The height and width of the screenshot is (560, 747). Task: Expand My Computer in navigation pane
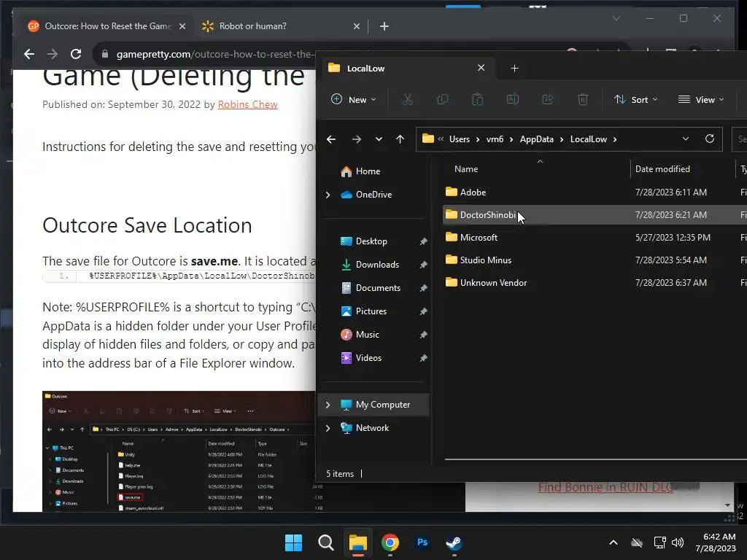point(328,404)
